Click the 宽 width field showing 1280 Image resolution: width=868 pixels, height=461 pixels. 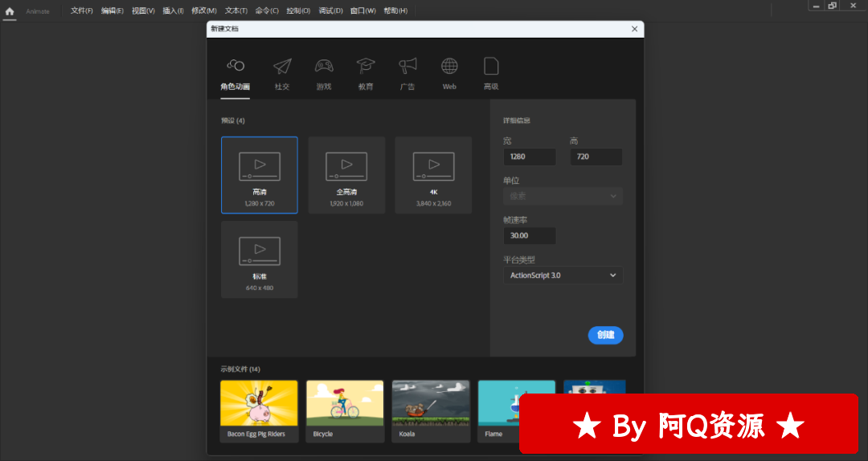tap(529, 157)
